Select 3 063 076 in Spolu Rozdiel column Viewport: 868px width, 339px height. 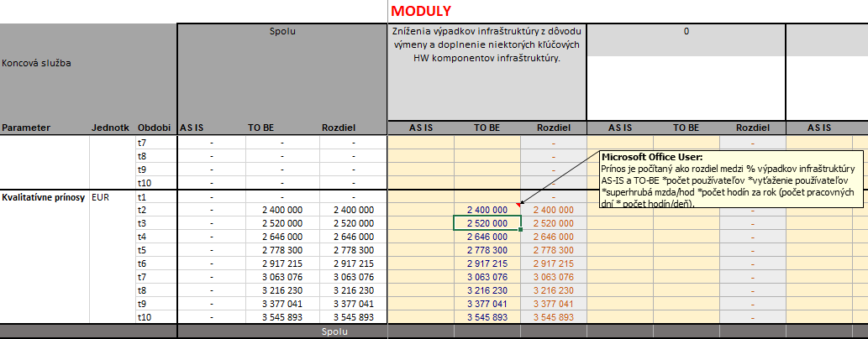click(354, 277)
